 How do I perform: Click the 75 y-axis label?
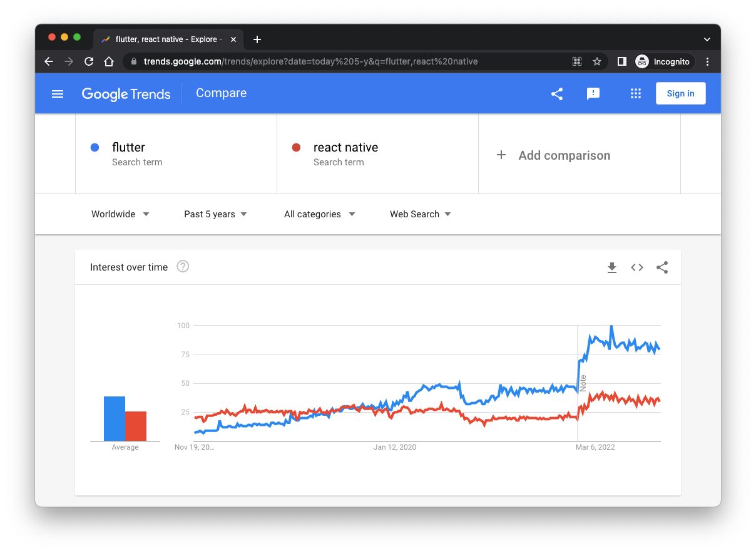click(x=185, y=354)
